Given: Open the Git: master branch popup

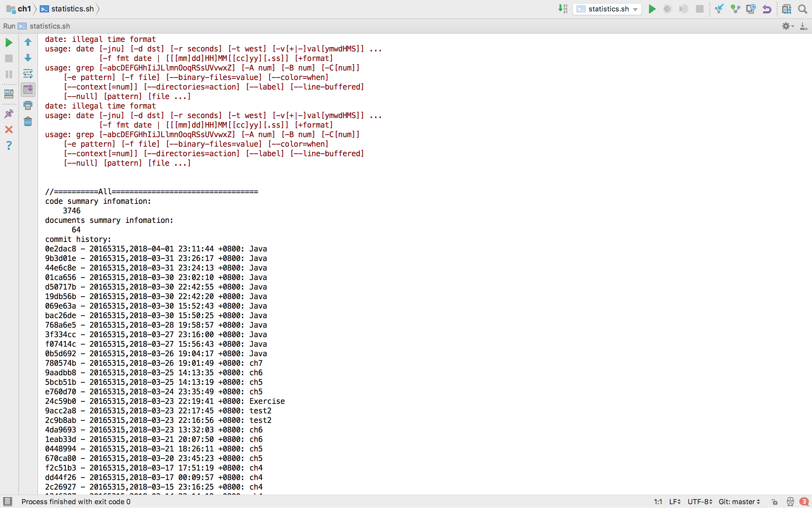Looking at the screenshot, I should (739, 501).
